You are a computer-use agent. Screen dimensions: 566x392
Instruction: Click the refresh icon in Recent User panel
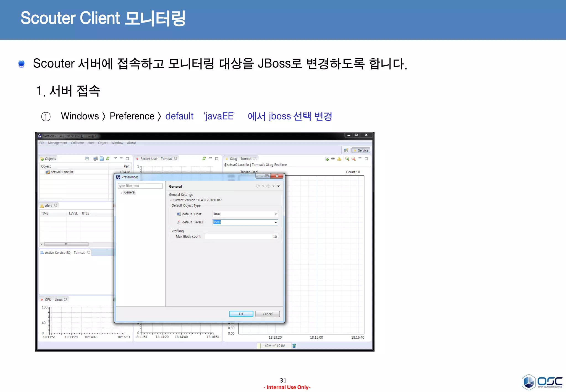point(204,159)
